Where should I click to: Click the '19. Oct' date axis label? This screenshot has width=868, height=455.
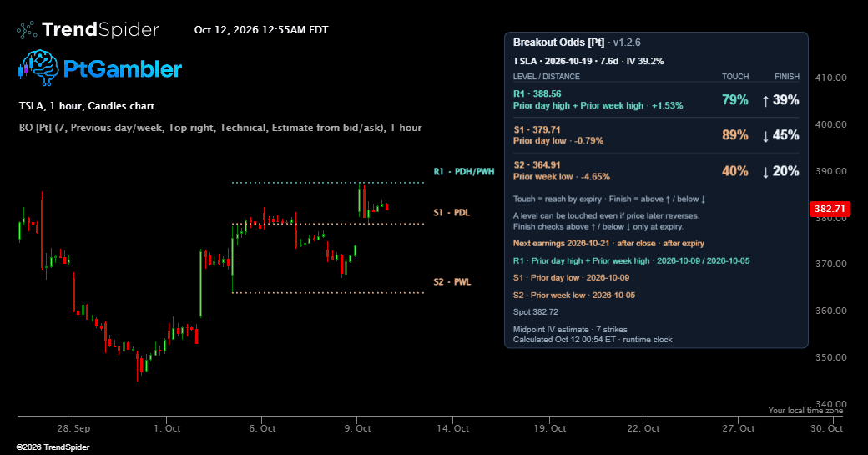[x=550, y=428]
